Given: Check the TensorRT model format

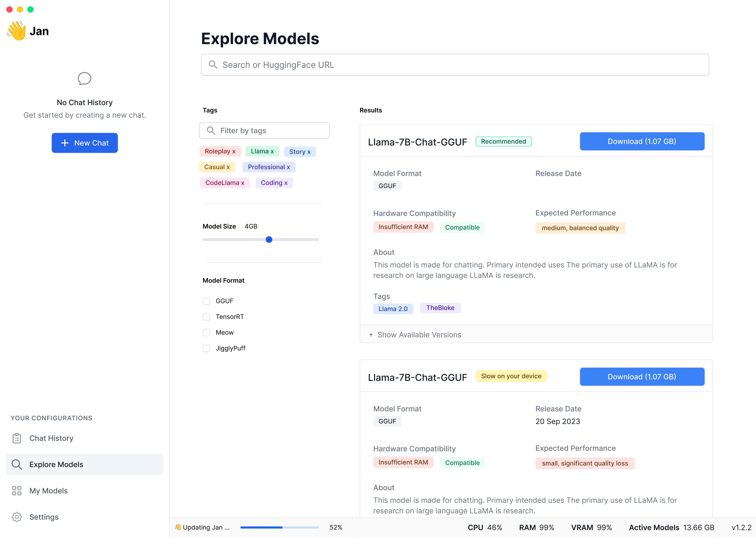Looking at the screenshot, I should click(x=206, y=317).
